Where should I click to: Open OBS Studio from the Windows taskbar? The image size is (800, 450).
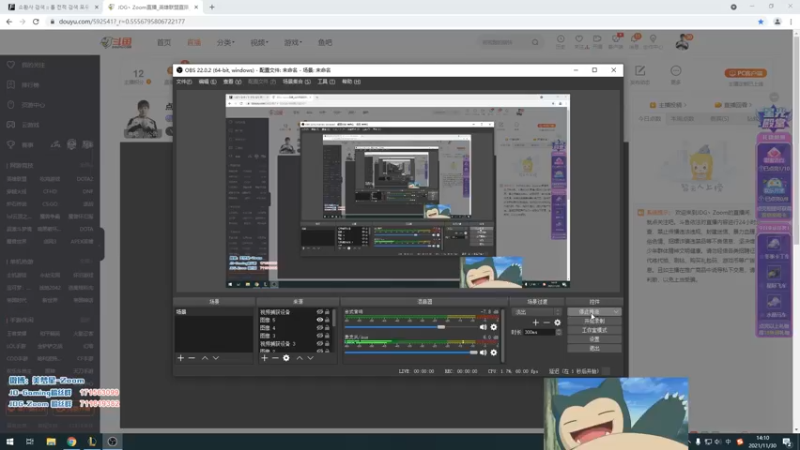(112, 441)
